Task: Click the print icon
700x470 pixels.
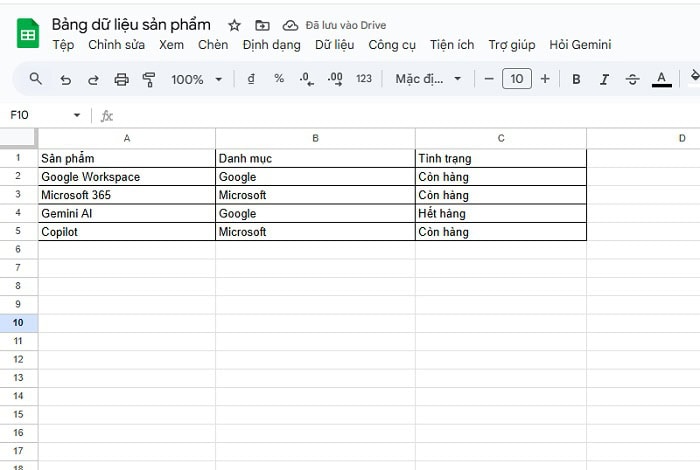Action: click(x=121, y=79)
